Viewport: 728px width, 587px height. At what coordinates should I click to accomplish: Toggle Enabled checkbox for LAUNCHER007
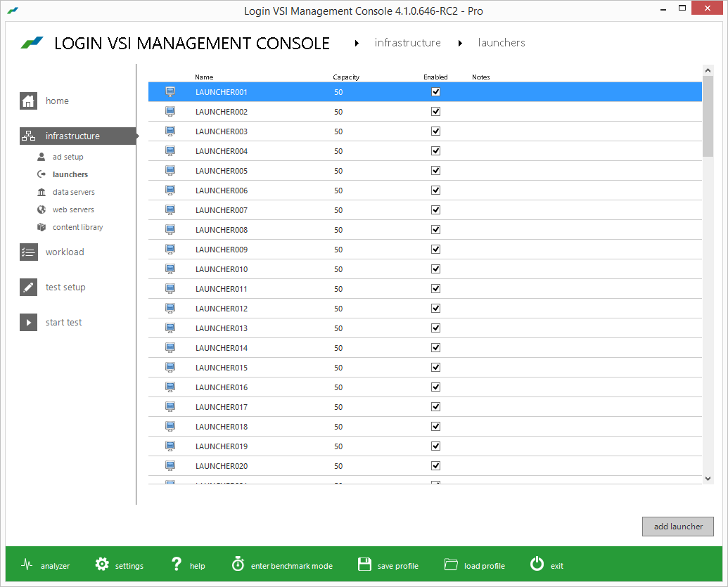pyautogui.click(x=435, y=209)
